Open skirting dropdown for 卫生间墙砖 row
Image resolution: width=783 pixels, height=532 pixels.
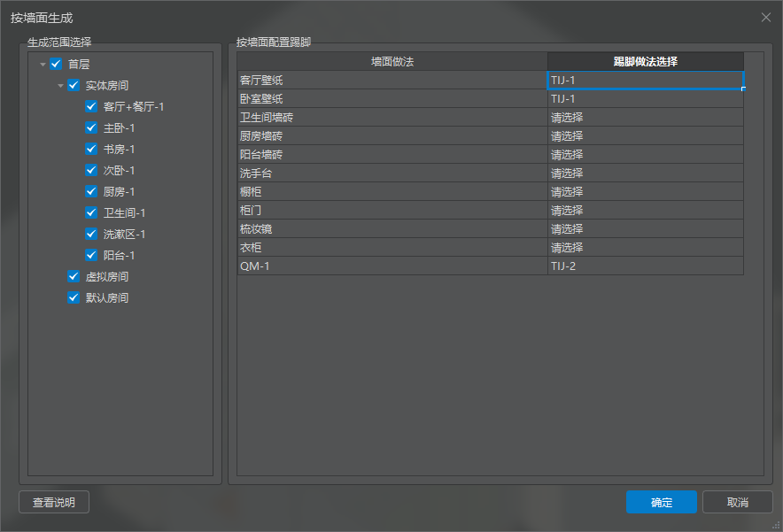tap(645, 118)
